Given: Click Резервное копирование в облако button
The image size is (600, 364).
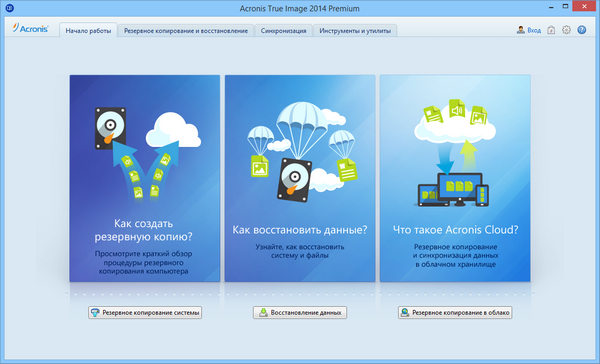Looking at the screenshot, I should 455,313.
